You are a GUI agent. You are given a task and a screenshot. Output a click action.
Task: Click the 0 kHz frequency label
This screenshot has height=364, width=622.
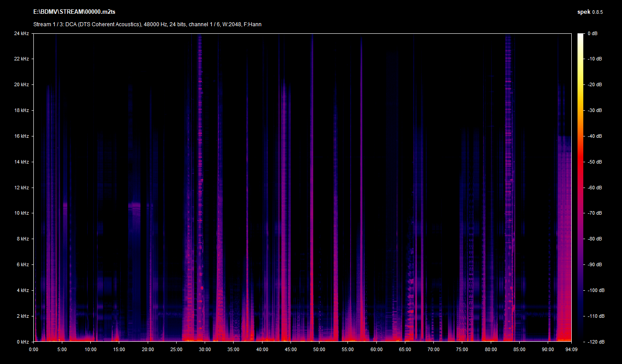[x=22, y=342]
